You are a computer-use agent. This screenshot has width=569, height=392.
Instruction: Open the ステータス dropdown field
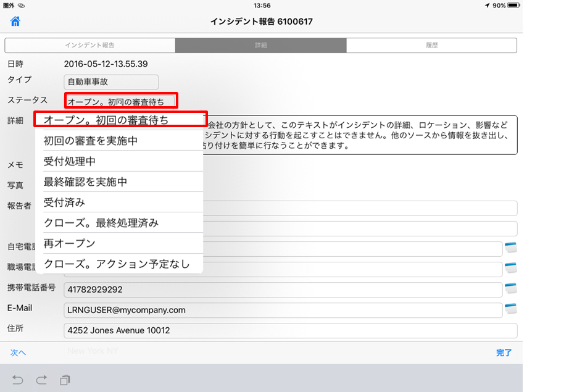click(121, 101)
